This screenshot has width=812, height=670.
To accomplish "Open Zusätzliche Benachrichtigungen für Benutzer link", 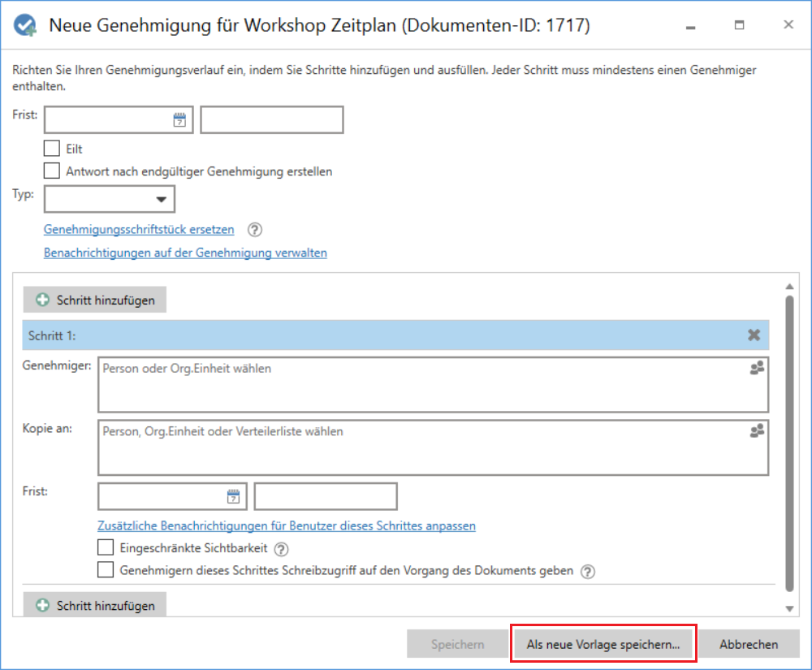I will (287, 525).
